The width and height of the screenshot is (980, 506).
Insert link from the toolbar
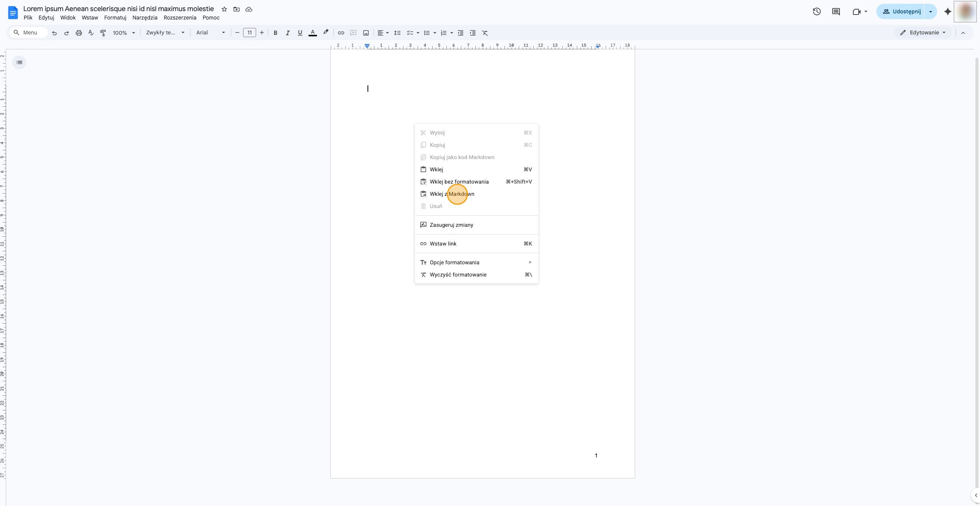(x=341, y=33)
